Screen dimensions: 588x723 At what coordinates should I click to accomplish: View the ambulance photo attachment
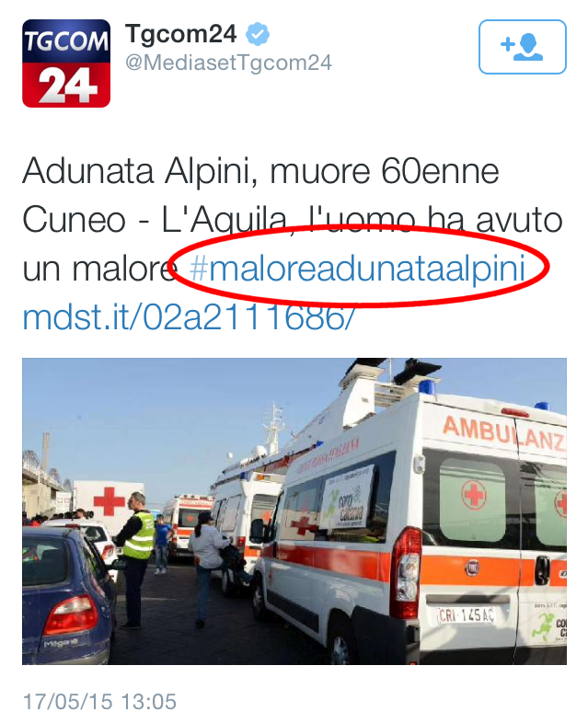(x=294, y=511)
